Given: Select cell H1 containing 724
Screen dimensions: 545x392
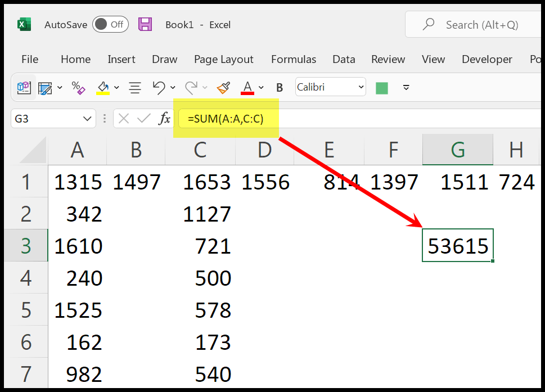Looking at the screenshot, I should [x=516, y=182].
